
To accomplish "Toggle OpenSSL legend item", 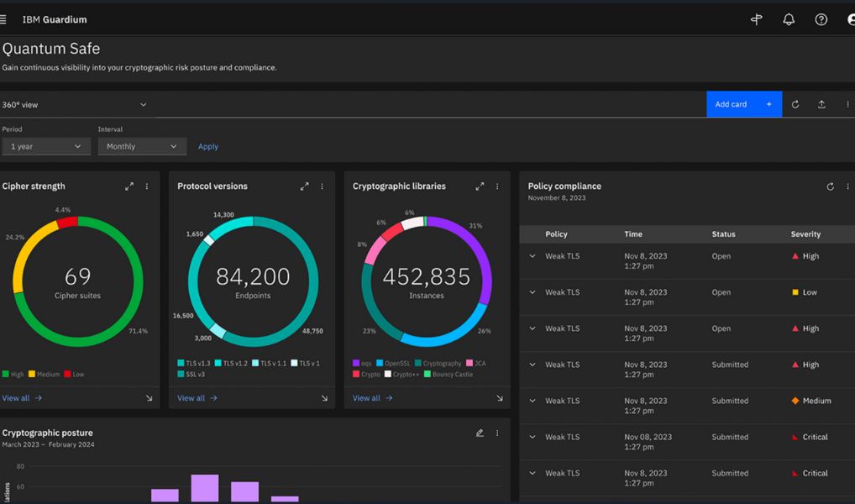I will click(393, 363).
